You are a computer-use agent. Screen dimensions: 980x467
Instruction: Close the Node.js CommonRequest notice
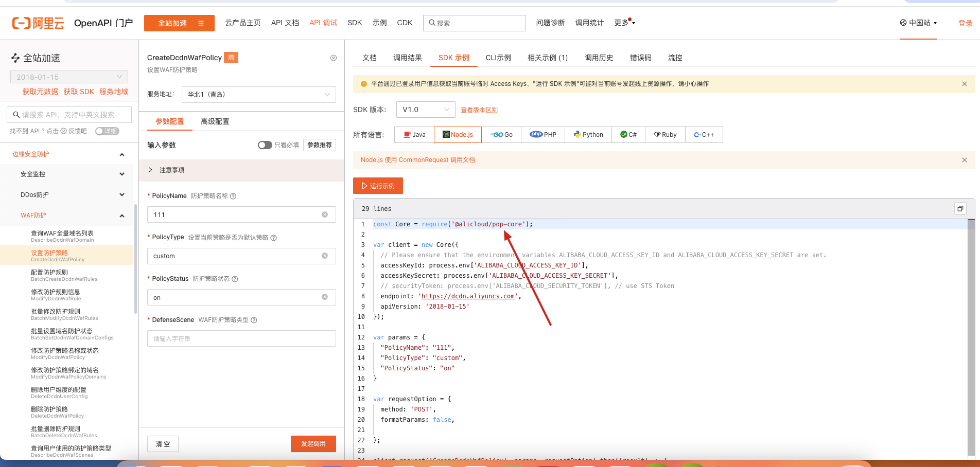click(965, 160)
